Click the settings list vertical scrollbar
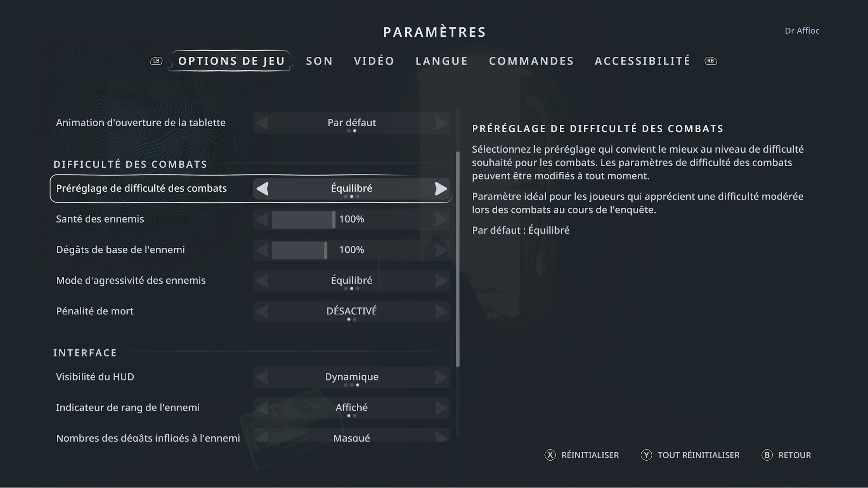The width and height of the screenshot is (868, 488). [x=458, y=259]
